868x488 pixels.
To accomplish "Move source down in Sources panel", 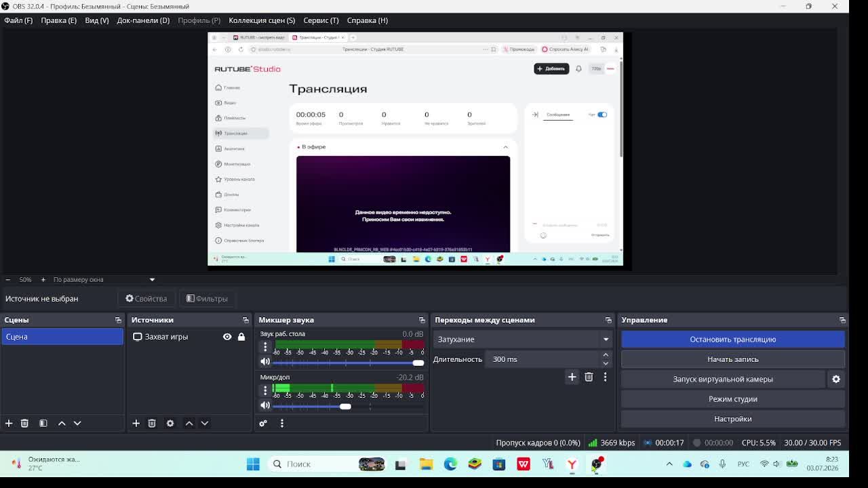I will point(205,423).
